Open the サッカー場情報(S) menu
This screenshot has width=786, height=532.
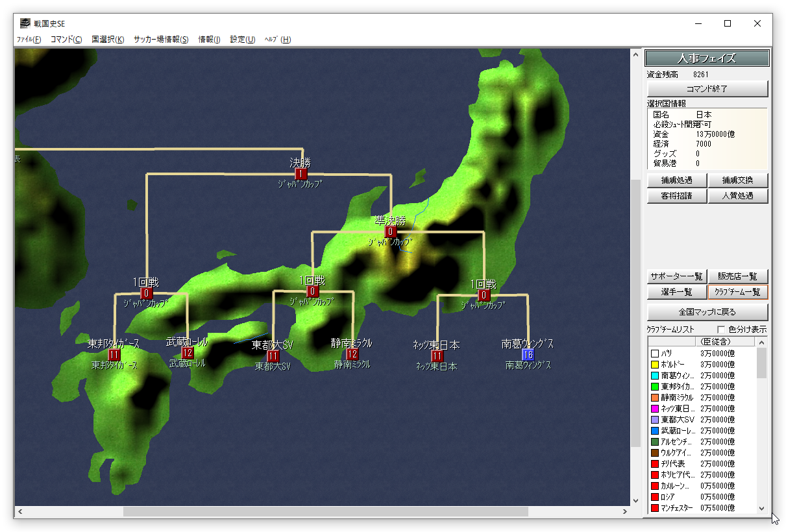point(161,40)
